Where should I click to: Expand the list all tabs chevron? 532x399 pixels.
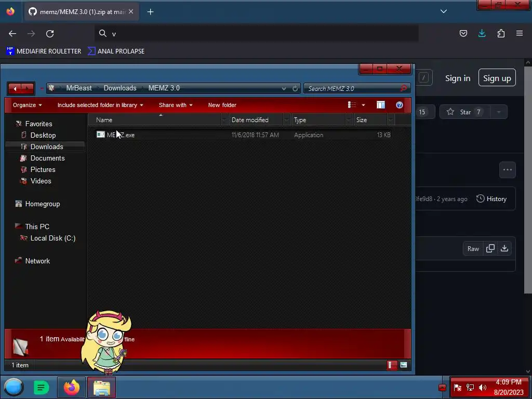pyautogui.click(x=444, y=11)
